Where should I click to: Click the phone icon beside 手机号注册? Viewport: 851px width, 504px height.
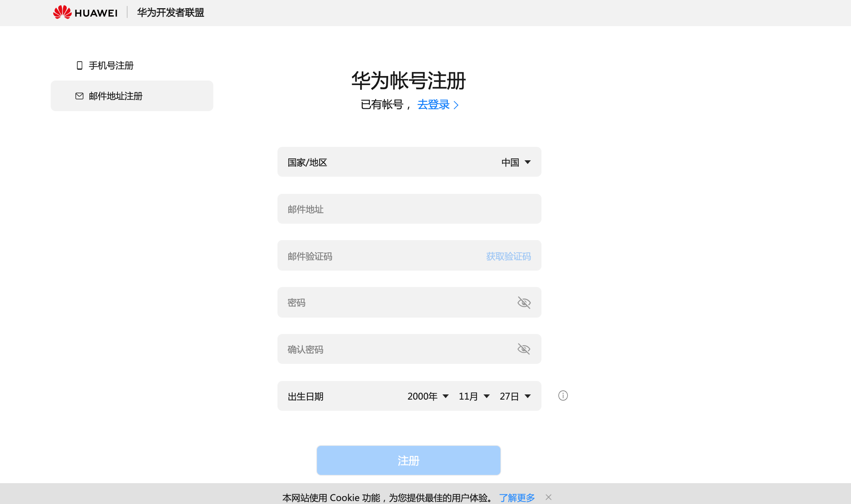(x=79, y=66)
